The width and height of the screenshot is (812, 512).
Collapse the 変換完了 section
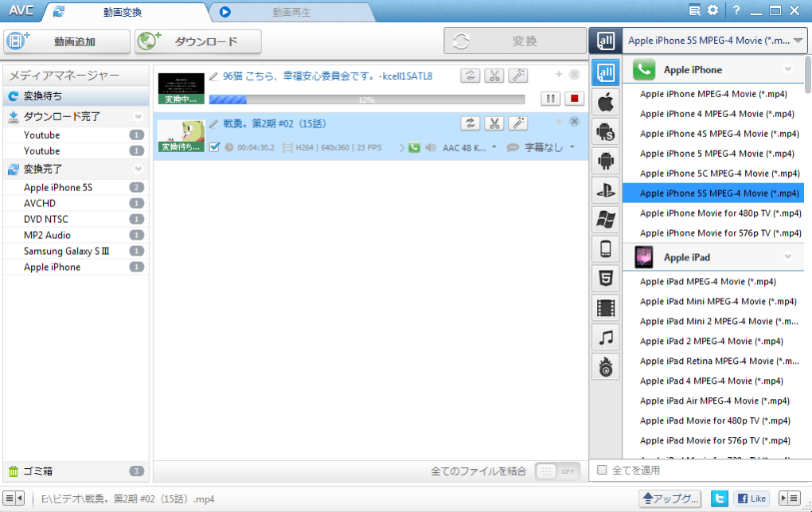139,169
